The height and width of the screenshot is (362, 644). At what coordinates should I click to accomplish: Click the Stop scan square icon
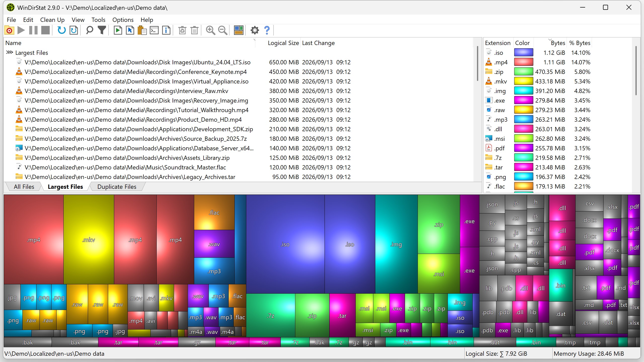pyautogui.click(x=46, y=30)
